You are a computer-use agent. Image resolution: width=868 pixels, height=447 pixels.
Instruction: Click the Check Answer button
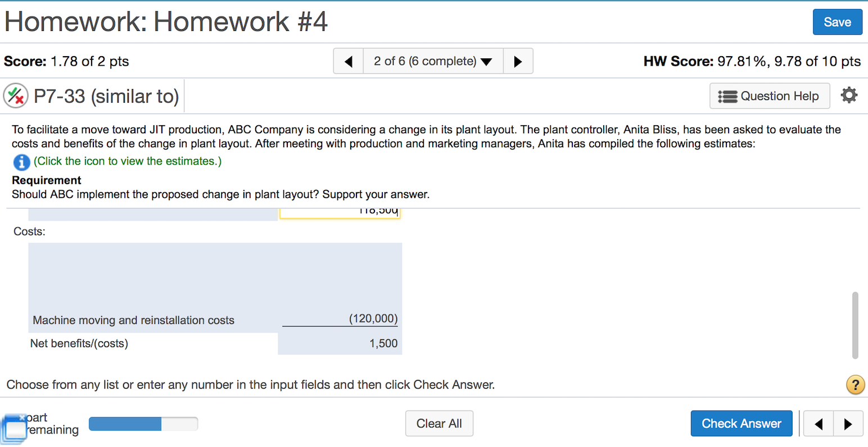click(742, 423)
